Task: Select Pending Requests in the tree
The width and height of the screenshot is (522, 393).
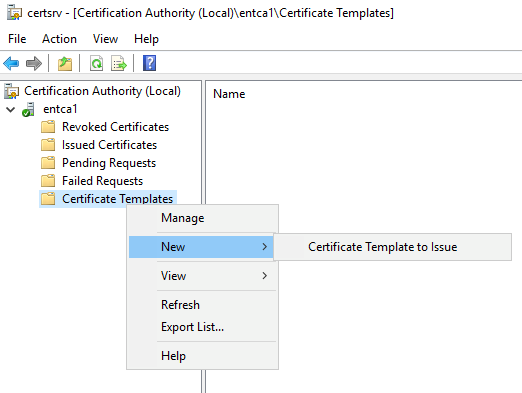Action: (x=109, y=163)
